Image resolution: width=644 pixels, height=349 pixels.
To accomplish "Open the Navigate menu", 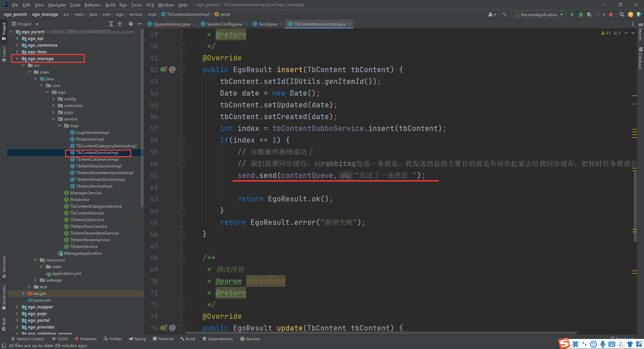I will [57, 5].
